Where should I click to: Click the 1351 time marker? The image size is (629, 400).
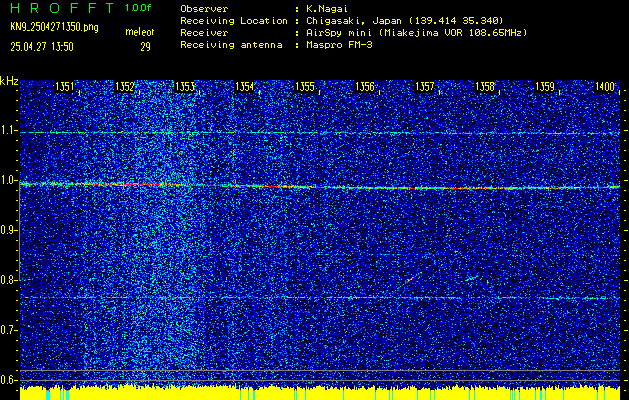tap(65, 87)
